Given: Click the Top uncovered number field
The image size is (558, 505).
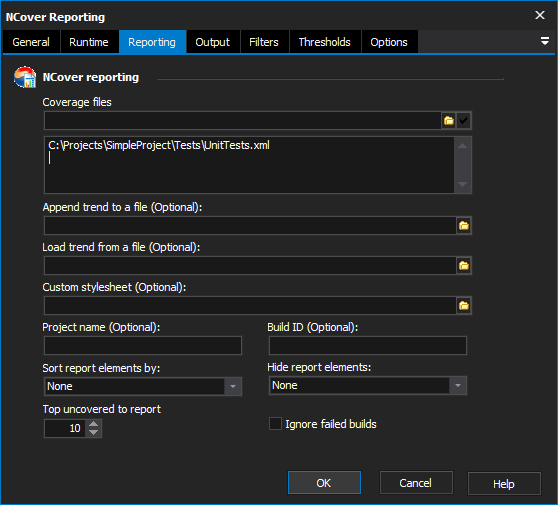Looking at the screenshot, I should pyautogui.click(x=65, y=428).
